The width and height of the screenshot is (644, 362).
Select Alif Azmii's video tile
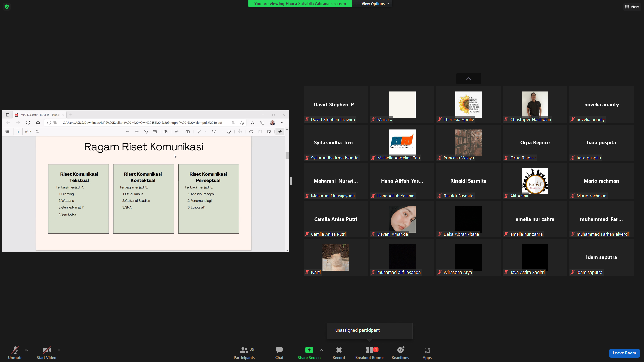click(x=535, y=181)
